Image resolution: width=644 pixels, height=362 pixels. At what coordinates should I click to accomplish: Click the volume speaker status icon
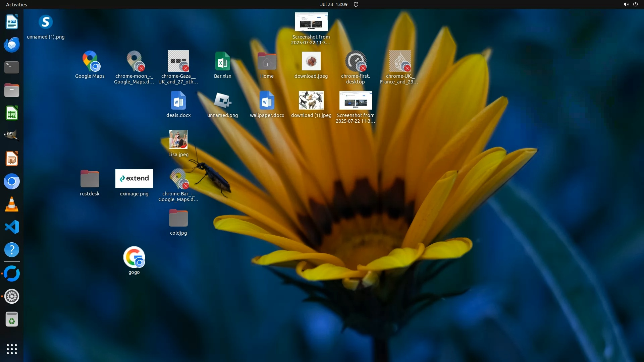(626, 4)
